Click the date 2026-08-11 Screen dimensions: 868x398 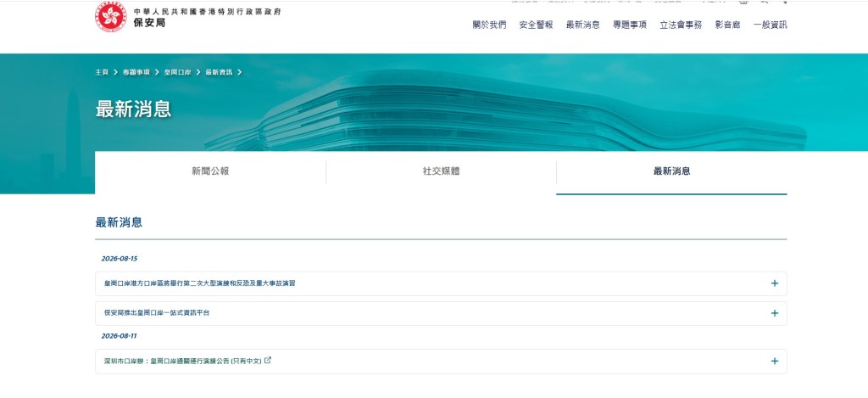(119, 336)
